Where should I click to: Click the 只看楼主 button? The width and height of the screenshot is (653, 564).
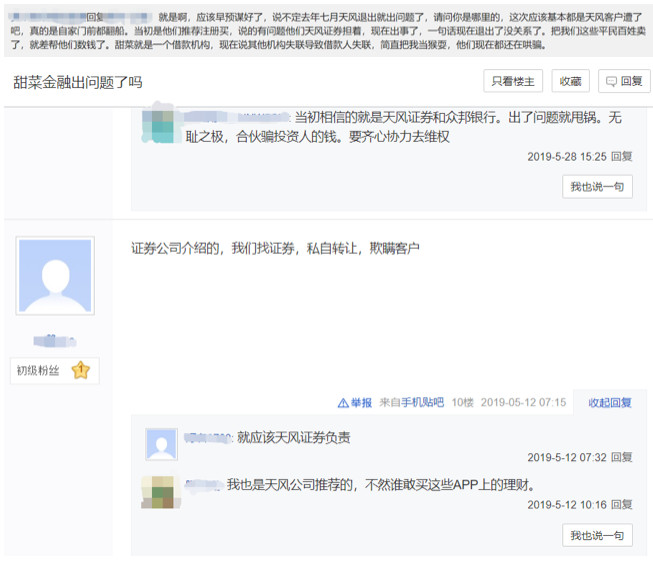[513, 81]
